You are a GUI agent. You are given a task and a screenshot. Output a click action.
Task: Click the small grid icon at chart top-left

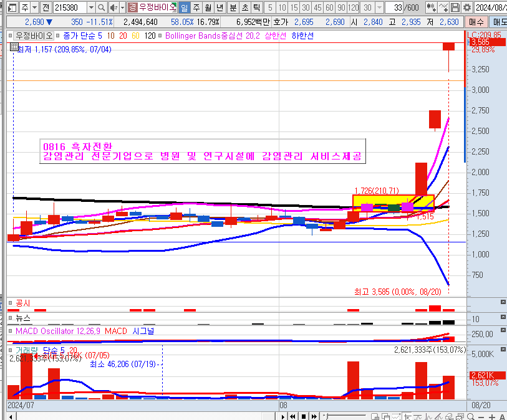click(x=14, y=47)
